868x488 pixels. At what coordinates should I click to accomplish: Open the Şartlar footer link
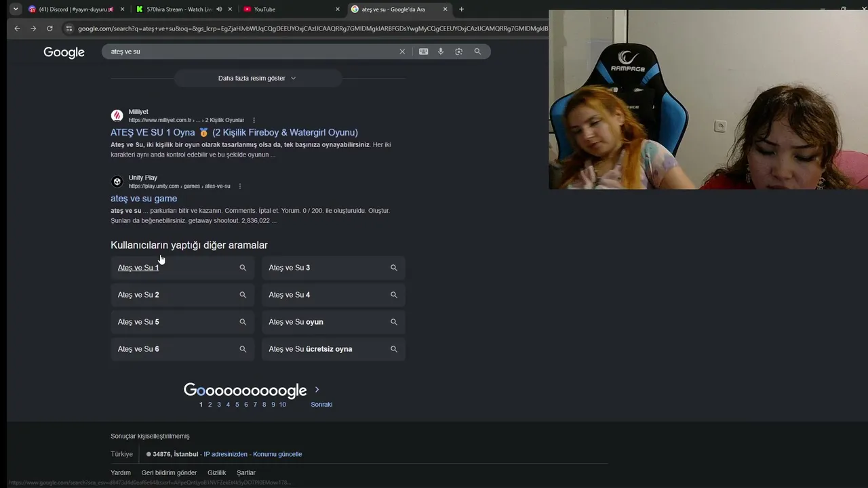click(246, 472)
